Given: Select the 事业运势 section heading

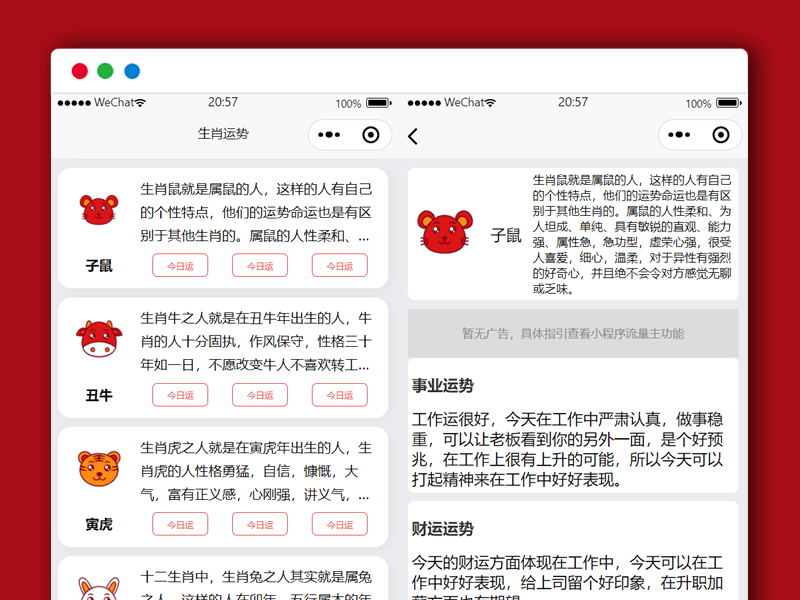Looking at the screenshot, I should click(442, 384).
